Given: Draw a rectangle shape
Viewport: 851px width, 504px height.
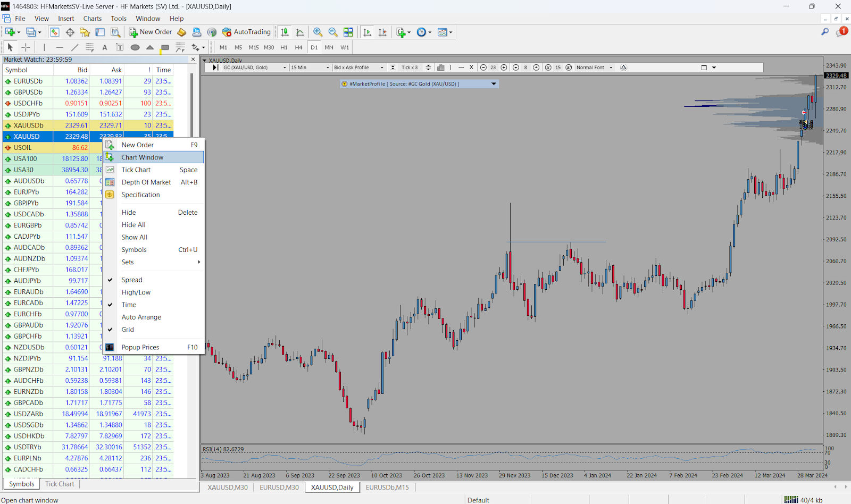Looking at the screenshot, I should [x=165, y=47].
